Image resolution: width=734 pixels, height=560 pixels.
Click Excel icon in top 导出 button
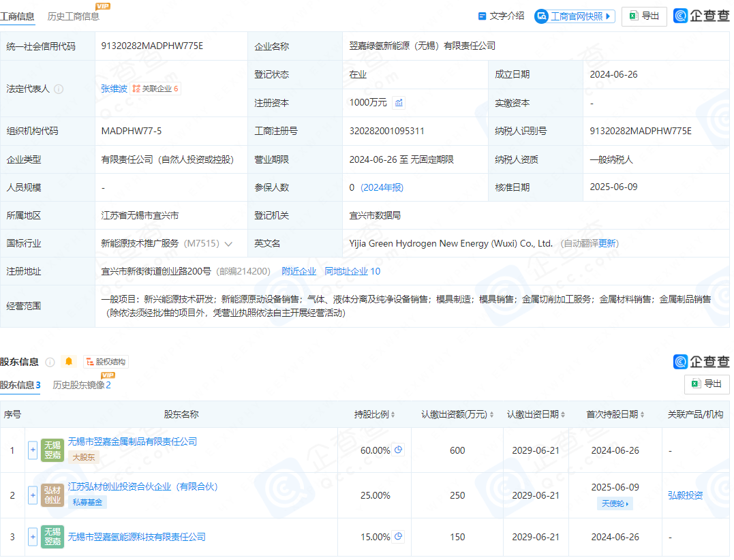click(x=633, y=16)
